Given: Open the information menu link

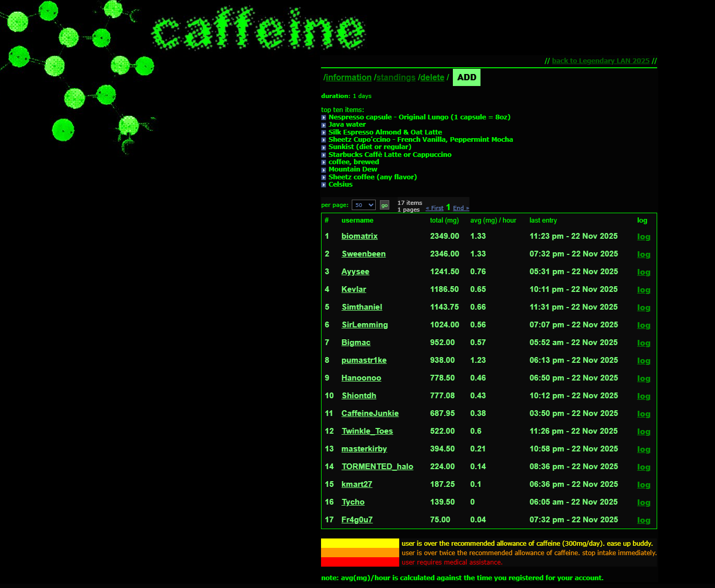Looking at the screenshot, I should (349, 77).
